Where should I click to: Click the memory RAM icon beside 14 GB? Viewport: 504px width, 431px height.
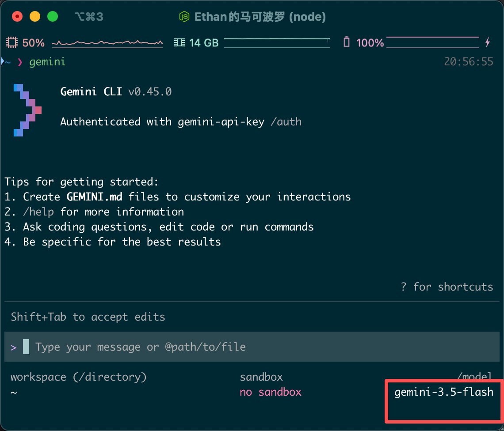(179, 42)
